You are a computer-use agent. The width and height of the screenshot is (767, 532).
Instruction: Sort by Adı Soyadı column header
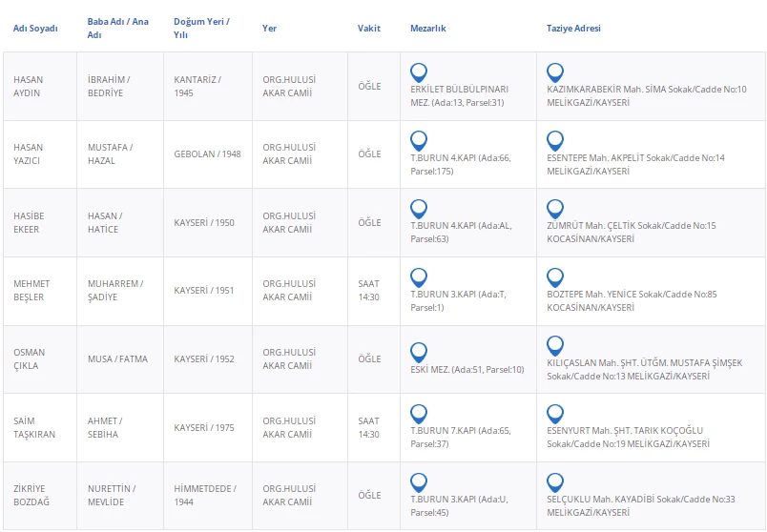tap(35, 29)
